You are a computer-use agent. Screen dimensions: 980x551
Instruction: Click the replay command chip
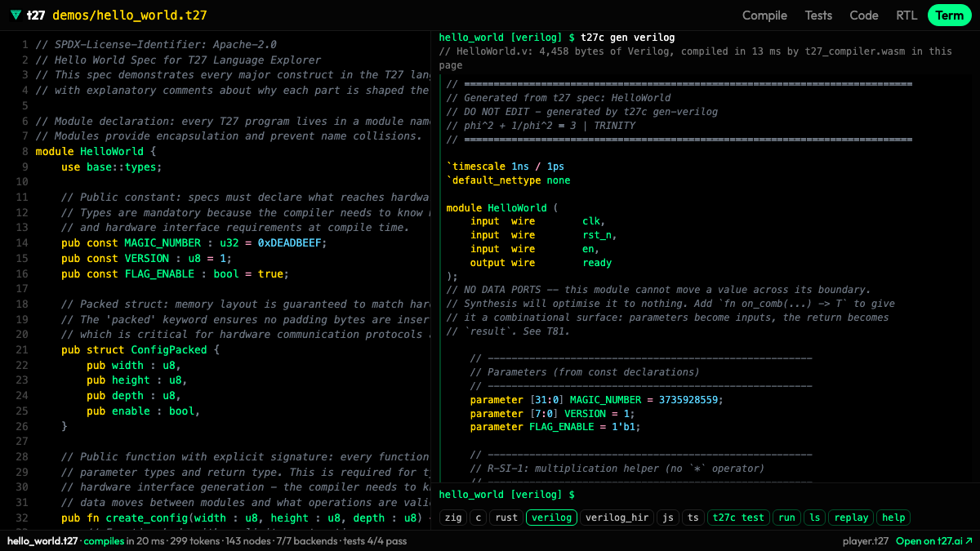852,518
